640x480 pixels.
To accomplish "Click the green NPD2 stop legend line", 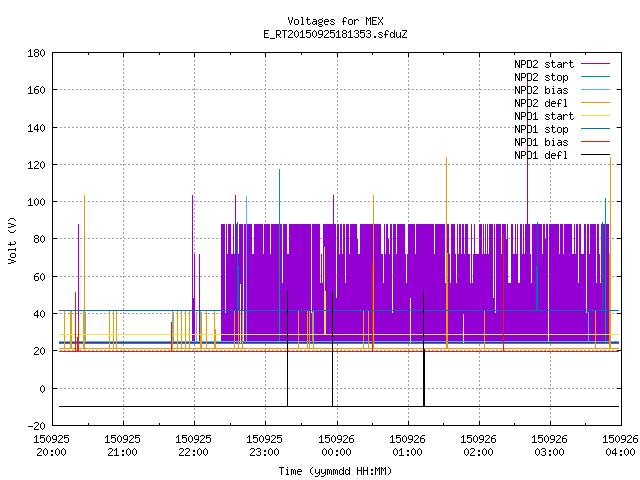I will click(x=595, y=76).
